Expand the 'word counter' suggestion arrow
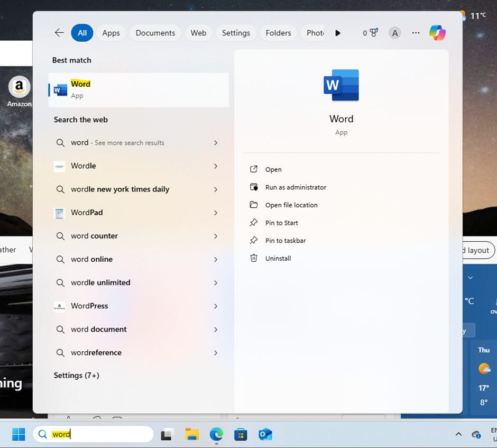 click(x=216, y=236)
